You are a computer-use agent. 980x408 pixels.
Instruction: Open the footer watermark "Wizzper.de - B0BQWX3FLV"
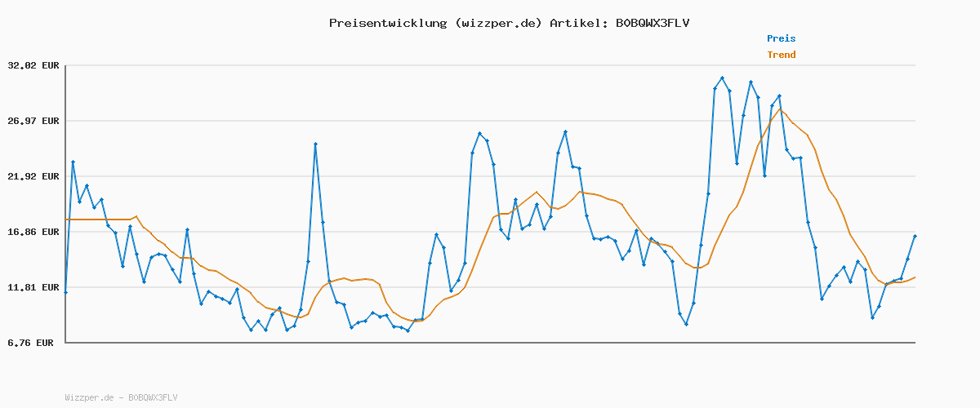(x=121, y=397)
